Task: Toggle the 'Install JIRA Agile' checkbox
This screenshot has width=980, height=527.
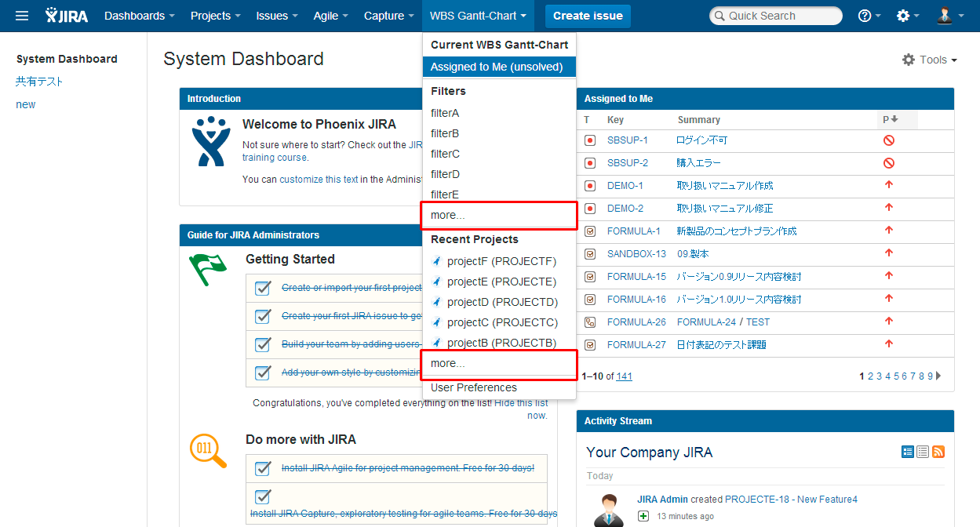Action: [x=263, y=468]
